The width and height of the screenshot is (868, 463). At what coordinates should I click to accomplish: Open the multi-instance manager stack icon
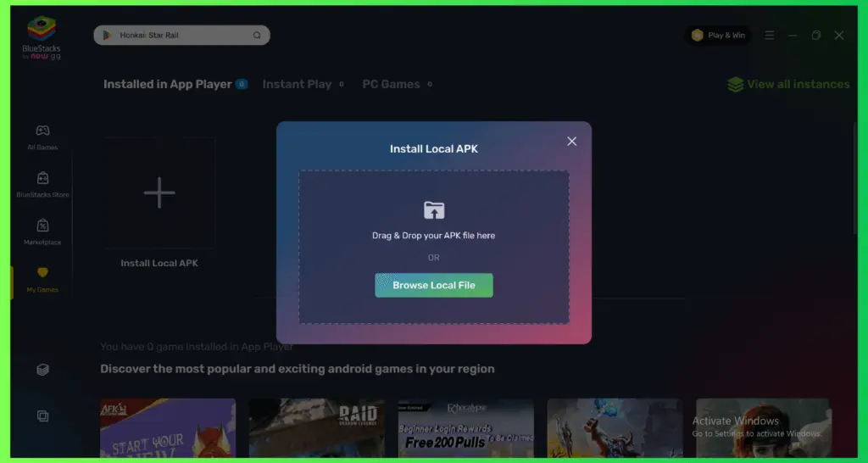click(42, 370)
